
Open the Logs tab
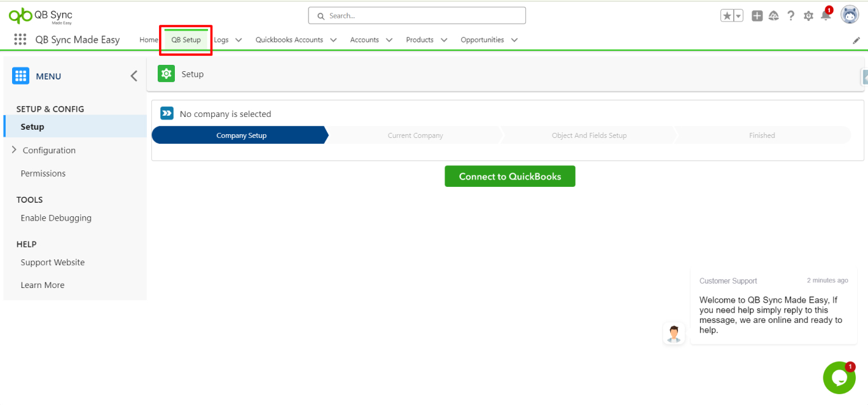point(221,39)
